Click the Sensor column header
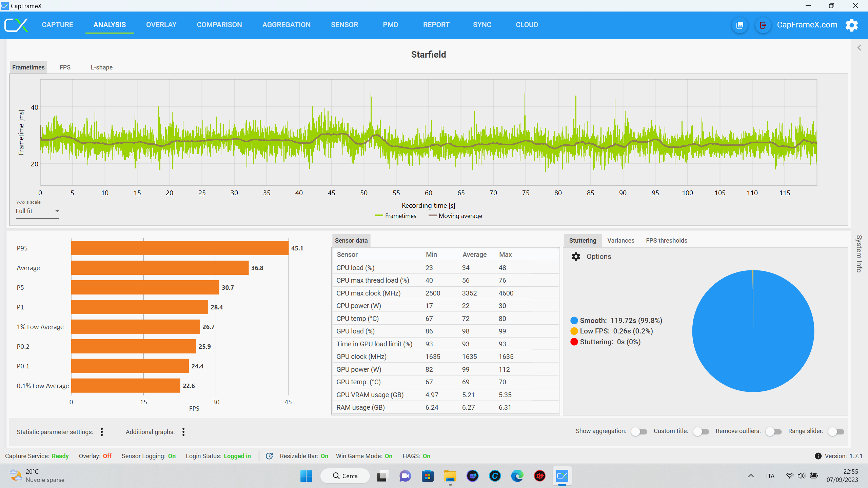Screen dimensions: 868x488 (347, 255)
